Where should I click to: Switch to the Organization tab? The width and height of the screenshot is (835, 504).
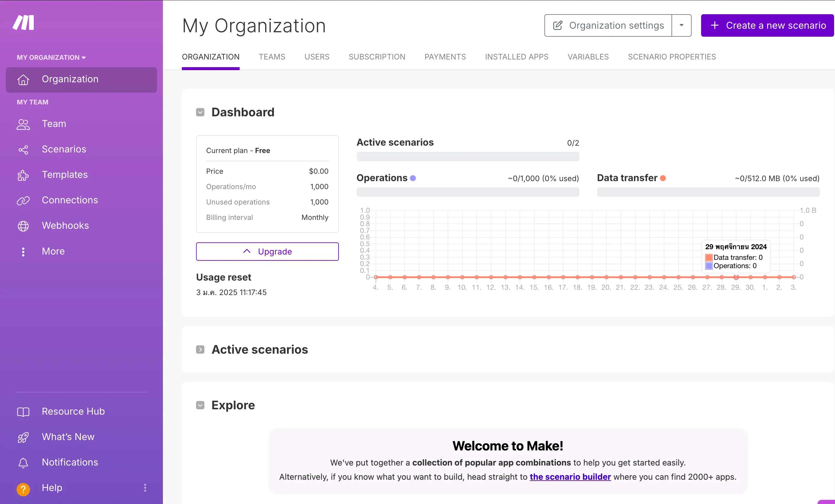pyautogui.click(x=210, y=57)
